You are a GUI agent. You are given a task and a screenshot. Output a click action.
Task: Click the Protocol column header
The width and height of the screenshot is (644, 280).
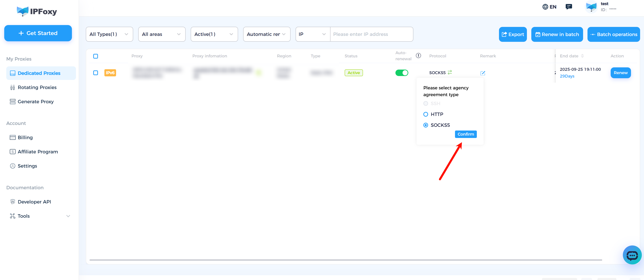tap(437, 56)
